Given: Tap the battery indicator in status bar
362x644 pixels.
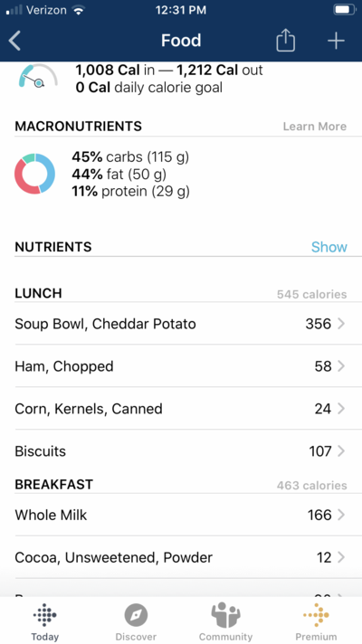Looking at the screenshot, I should pyautogui.click(x=344, y=10).
